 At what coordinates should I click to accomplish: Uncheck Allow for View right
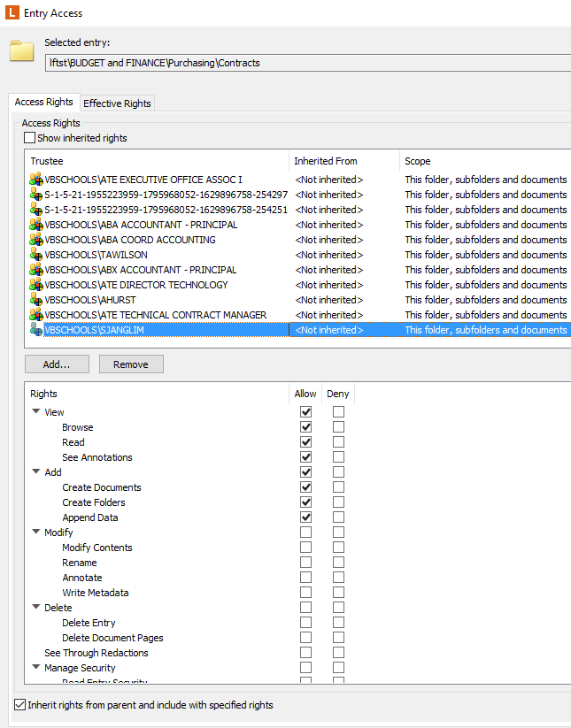[305, 412]
